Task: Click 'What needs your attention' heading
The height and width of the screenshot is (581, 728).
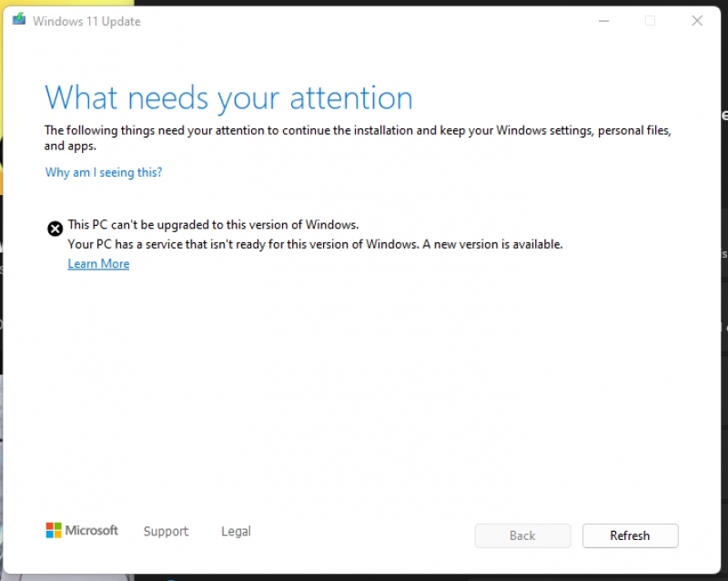Action: [x=228, y=98]
